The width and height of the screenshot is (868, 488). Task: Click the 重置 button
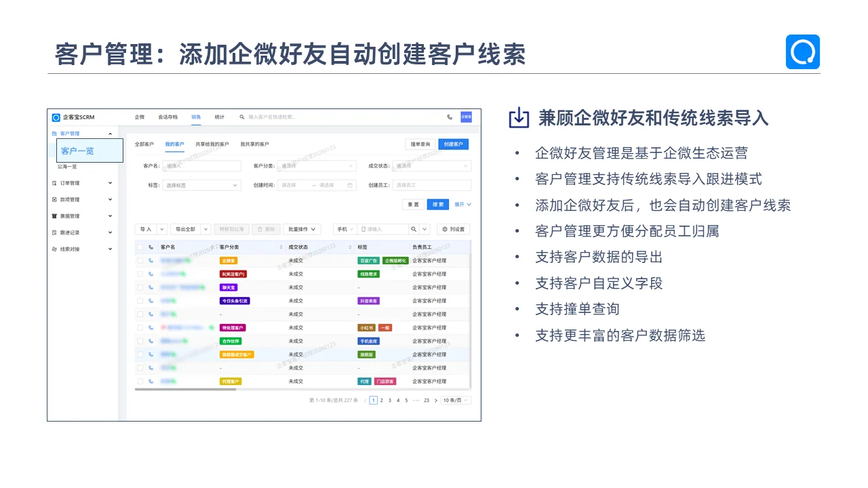pyautogui.click(x=413, y=205)
